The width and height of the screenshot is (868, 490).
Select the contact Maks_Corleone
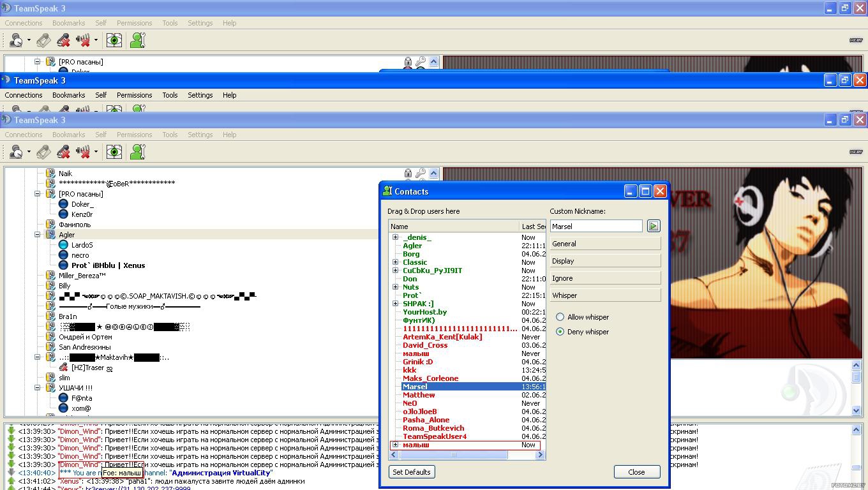click(x=430, y=378)
